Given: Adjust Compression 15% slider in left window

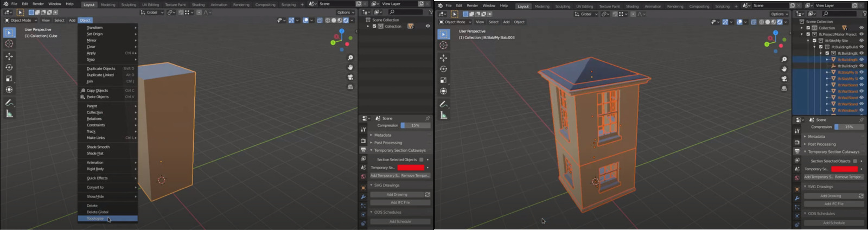Looking at the screenshot, I should (x=416, y=125).
